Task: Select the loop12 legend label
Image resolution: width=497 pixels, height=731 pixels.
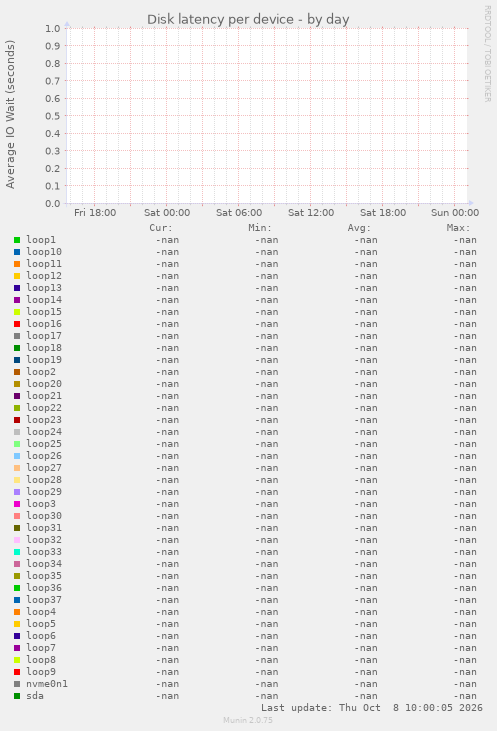Action: click(x=44, y=276)
